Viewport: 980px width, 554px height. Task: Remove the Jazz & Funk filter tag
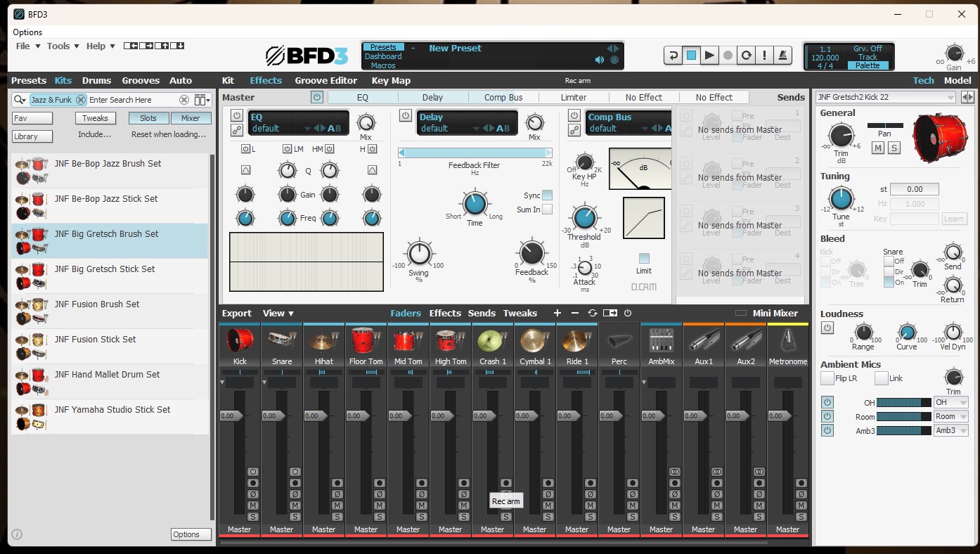point(81,100)
